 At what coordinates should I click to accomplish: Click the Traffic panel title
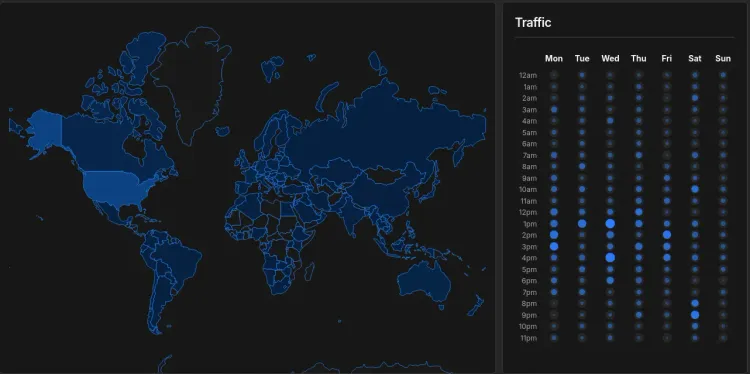[x=533, y=22]
